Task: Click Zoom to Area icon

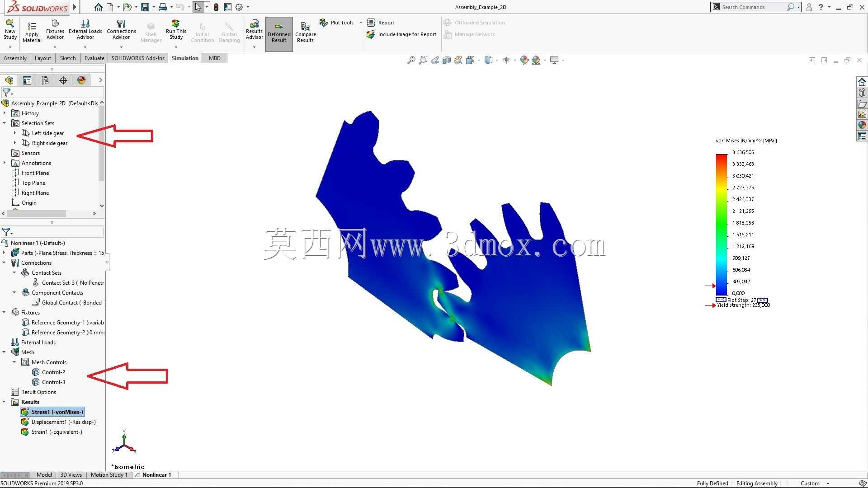Action: click(423, 60)
